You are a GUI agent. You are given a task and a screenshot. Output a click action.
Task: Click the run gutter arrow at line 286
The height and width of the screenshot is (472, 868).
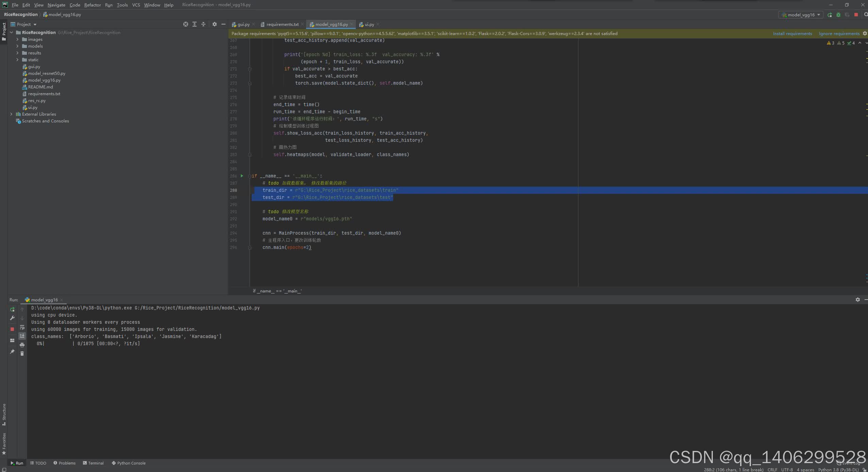tap(242, 176)
